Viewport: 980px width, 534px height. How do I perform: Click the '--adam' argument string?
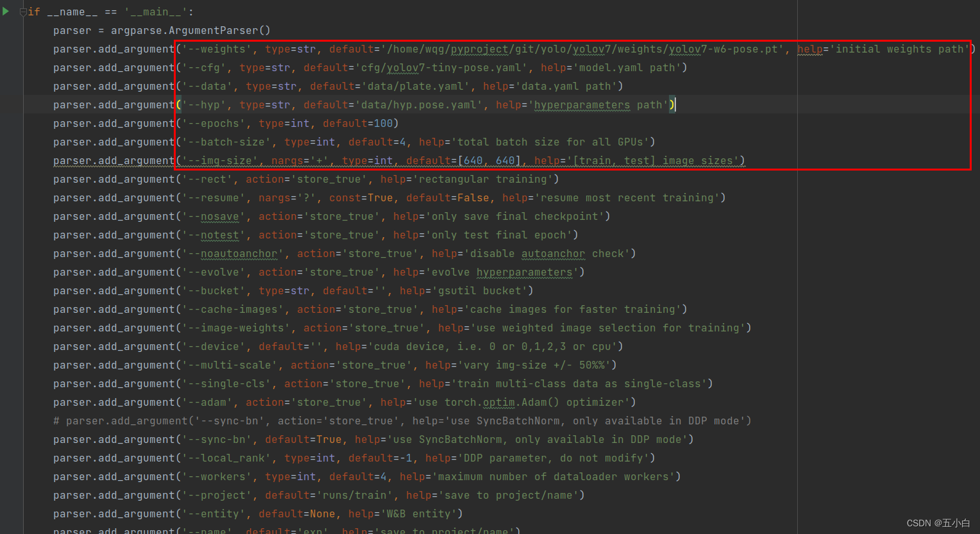pos(207,403)
